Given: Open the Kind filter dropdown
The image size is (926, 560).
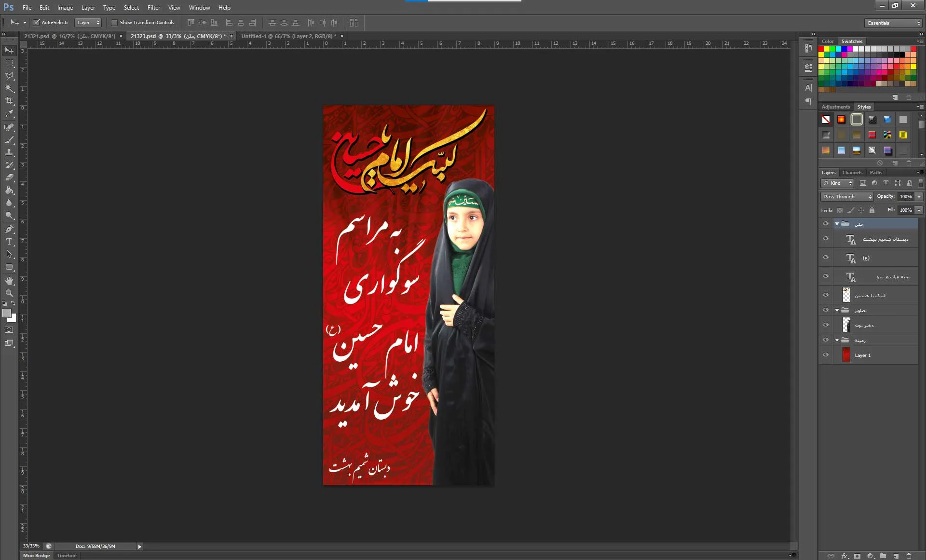Looking at the screenshot, I should click(x=837, y=183).
